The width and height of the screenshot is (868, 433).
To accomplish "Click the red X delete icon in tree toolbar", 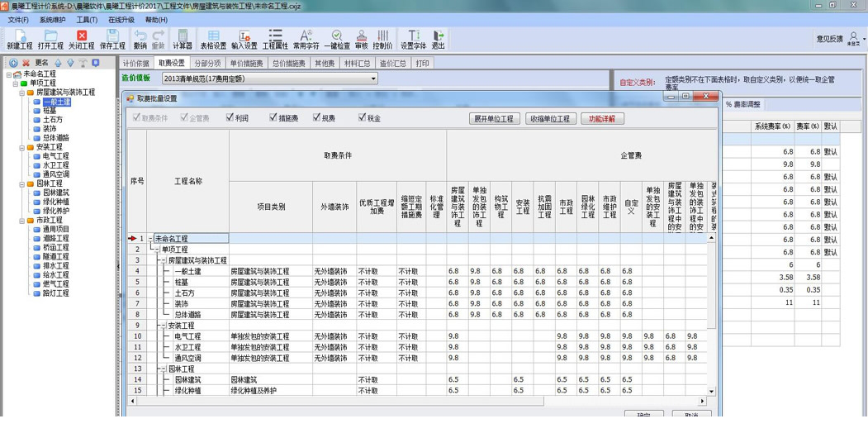I will (x=26, y=63).
